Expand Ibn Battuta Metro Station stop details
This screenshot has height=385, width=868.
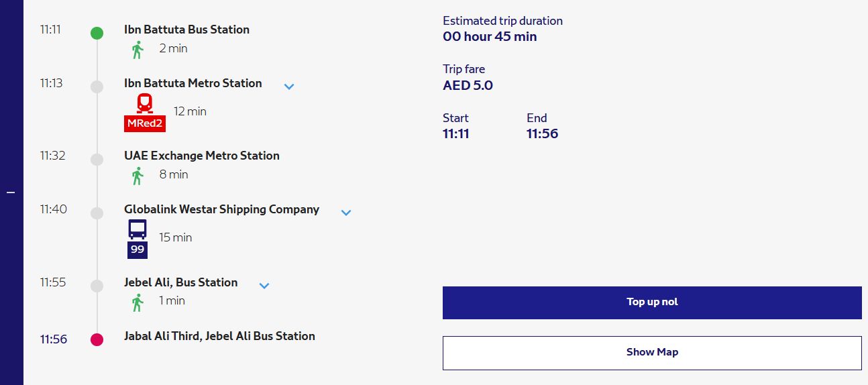289,87
